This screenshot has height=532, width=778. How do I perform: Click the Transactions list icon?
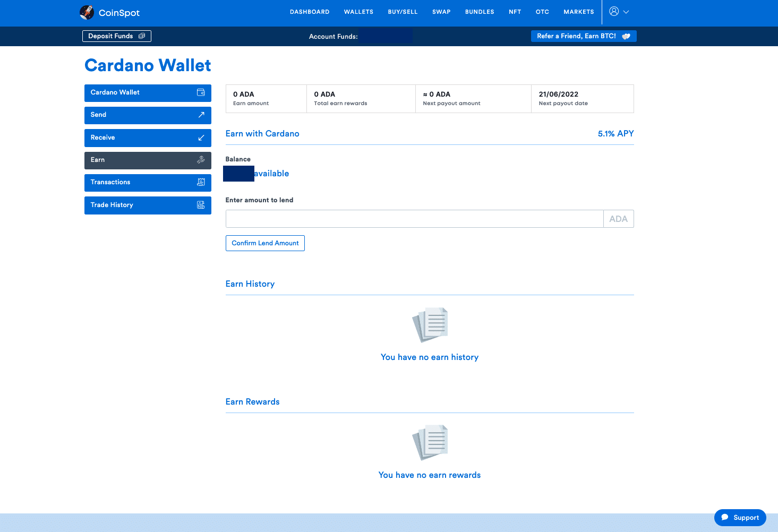(x=201, y=182)
